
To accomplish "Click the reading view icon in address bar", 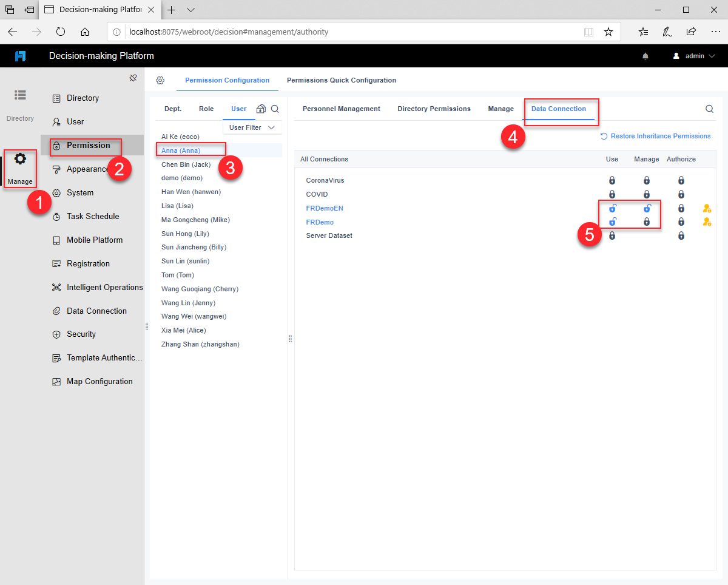I will pos(588,32).
